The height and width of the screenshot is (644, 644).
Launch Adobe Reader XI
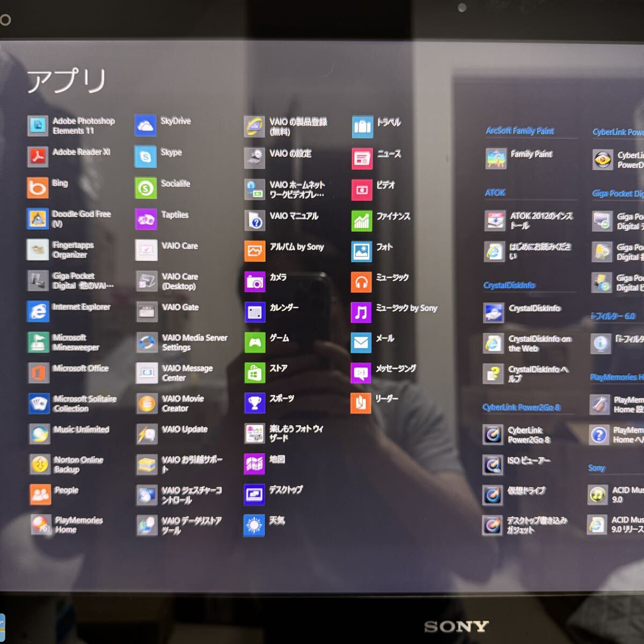69,156
